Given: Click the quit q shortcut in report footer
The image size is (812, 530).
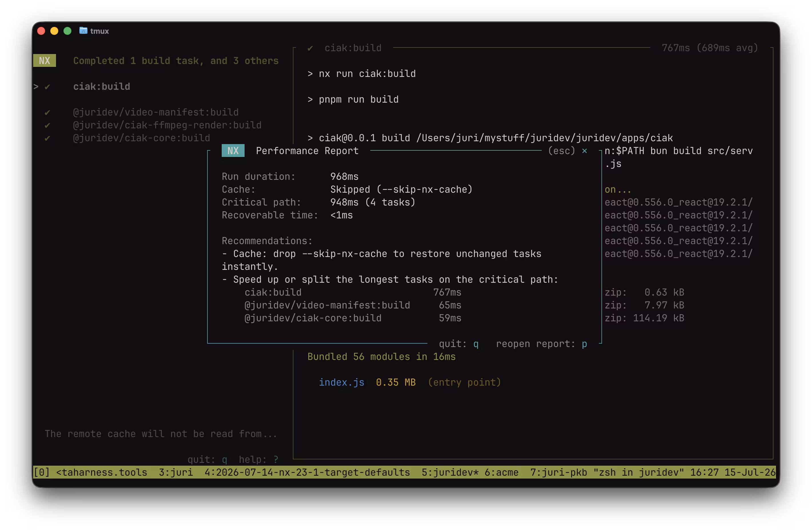Looking at the screenshot, I should pyautogui.click(x=459, y=344).
